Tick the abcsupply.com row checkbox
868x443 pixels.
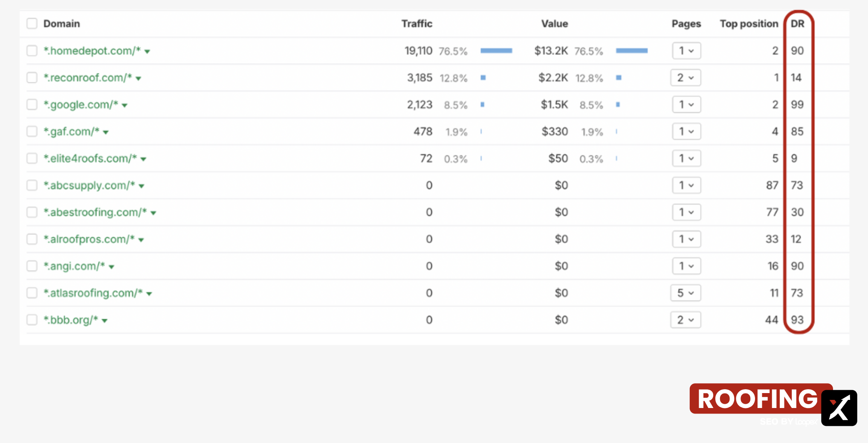pyautogui.click(x=32, y=185)
